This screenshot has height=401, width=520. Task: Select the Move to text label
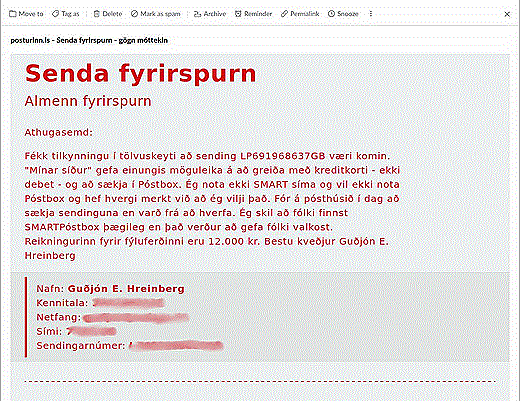pos(31,14)
